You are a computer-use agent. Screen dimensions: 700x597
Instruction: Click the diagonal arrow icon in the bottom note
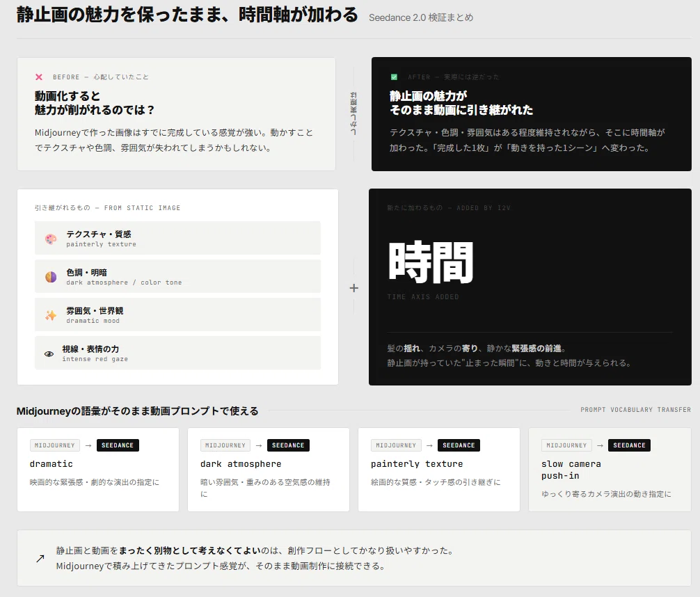pyautogui.click(x=40, y=558)
